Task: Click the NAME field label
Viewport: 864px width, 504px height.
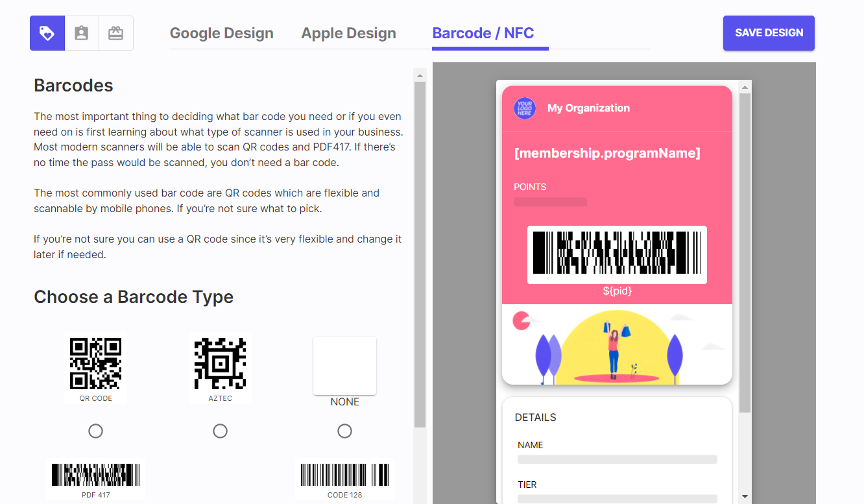Action: 531,445
